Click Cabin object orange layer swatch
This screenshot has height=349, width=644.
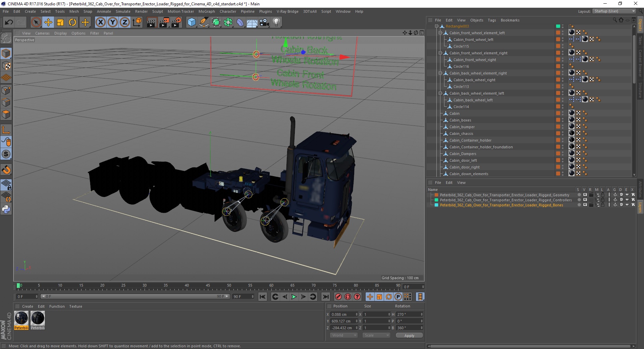[558, 113]
